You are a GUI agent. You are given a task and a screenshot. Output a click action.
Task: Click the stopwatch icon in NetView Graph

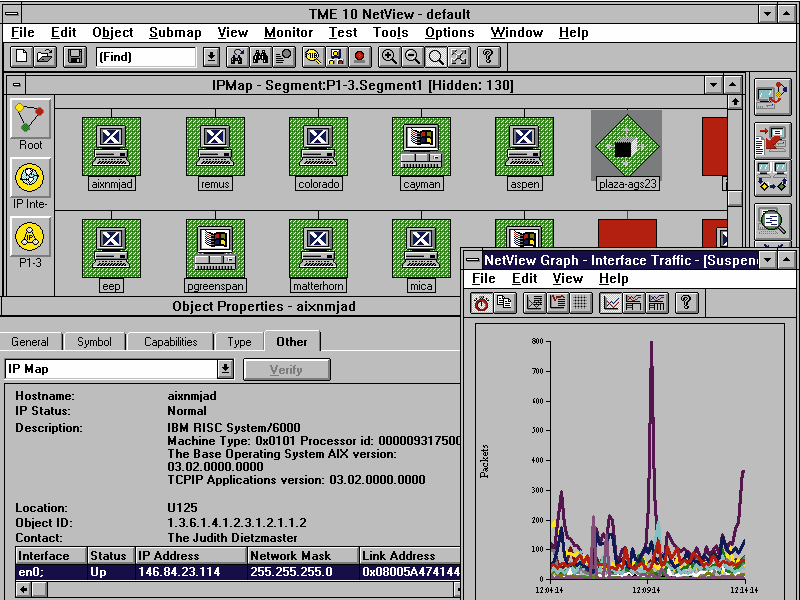(x=481, y=303)
